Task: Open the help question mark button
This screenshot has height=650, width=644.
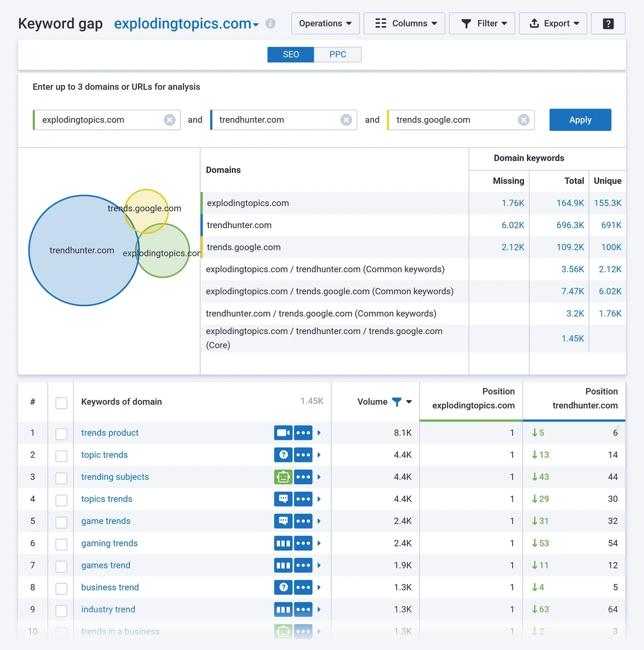Action: [x=608, y=24]
